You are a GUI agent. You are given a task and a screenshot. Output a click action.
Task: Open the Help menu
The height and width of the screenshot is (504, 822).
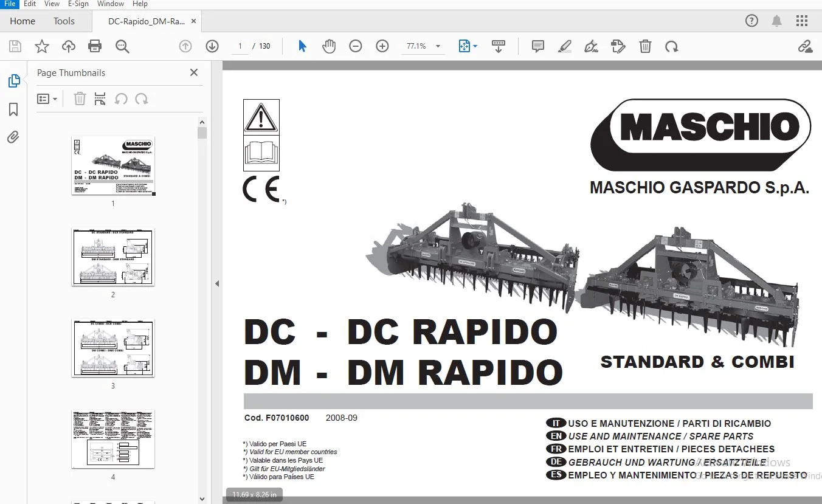coord(140,4)
